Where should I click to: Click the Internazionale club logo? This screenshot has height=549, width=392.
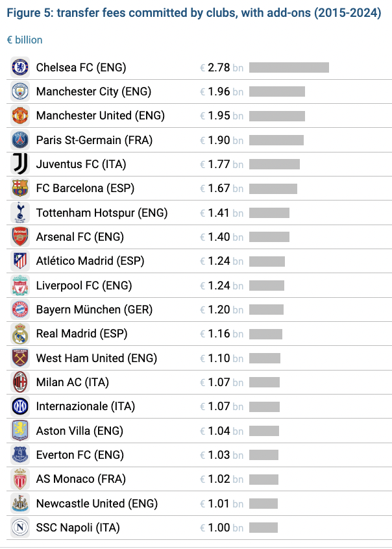click(20, 406)
